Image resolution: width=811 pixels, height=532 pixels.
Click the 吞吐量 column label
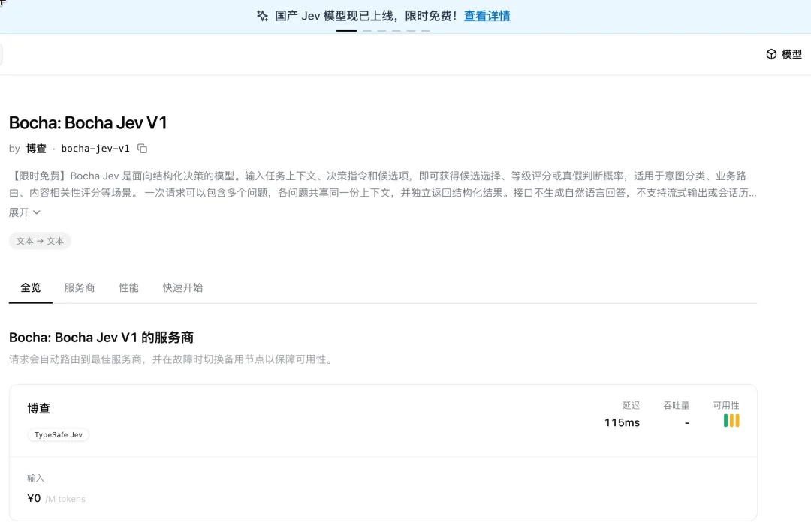coord(677,406)
